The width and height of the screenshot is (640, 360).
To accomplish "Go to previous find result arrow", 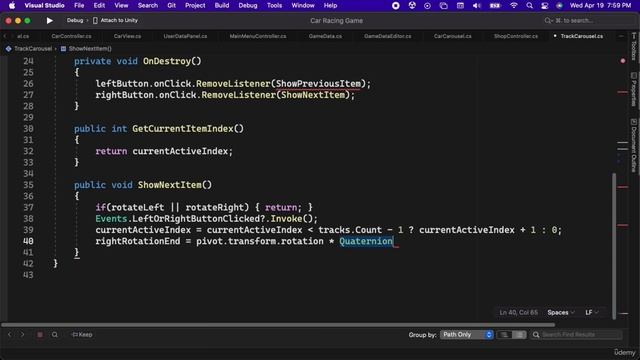I will point(10,335).
